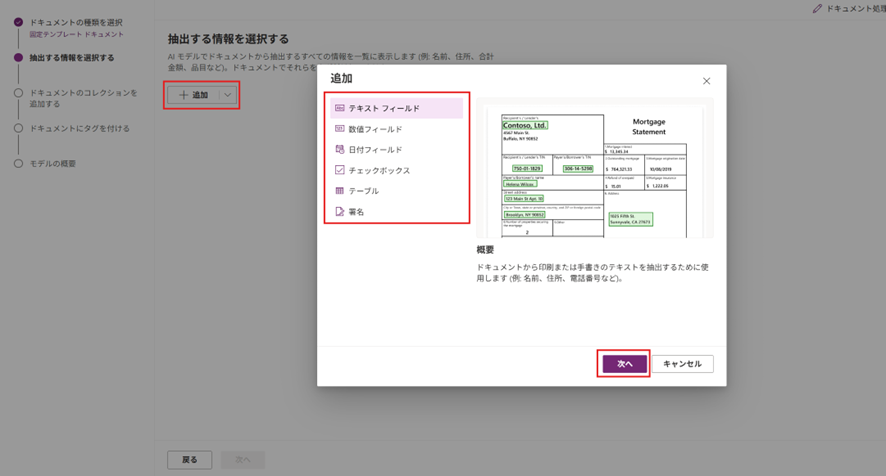Choose the テーブル field type

397,191
